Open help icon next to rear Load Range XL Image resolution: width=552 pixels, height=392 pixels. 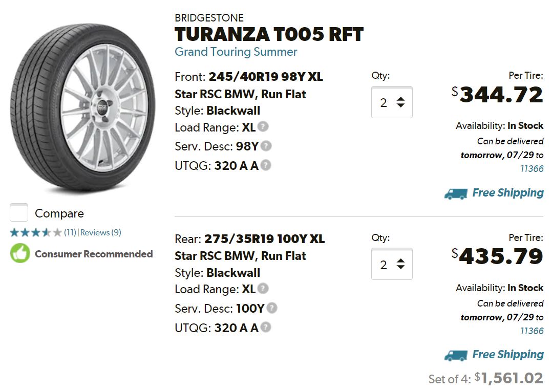pyautogui.click(x=263, y=289)
